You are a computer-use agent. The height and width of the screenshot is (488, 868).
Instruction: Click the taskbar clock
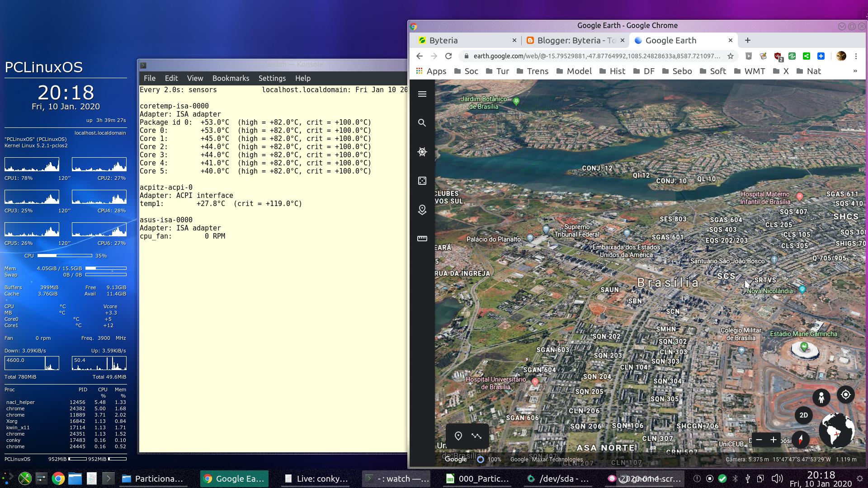[x=821, y=479]
